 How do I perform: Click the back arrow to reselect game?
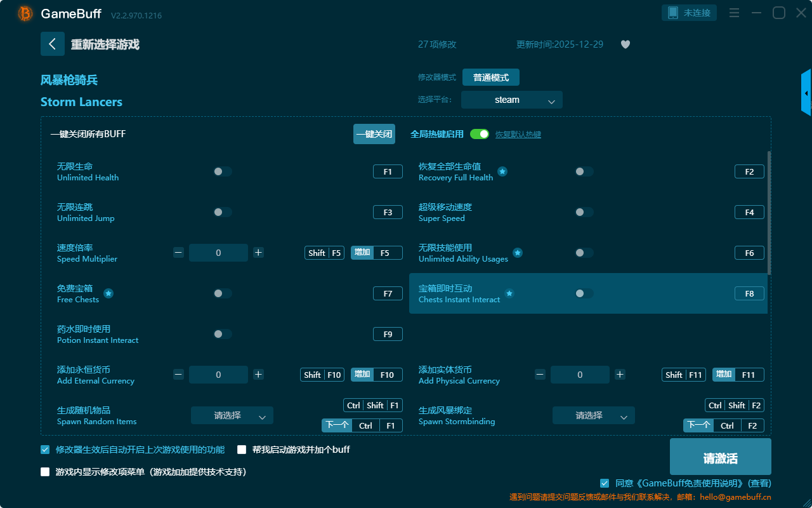52,44
